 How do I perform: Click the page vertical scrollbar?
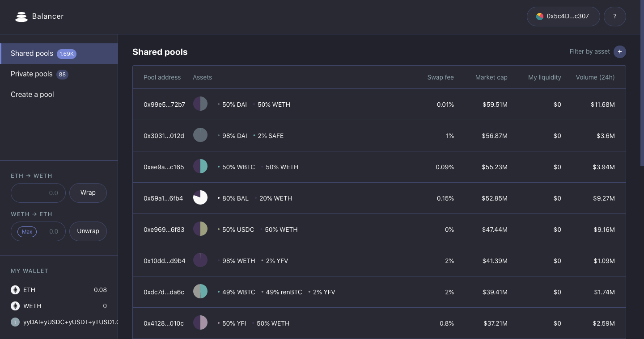click(x=642, y=83)
